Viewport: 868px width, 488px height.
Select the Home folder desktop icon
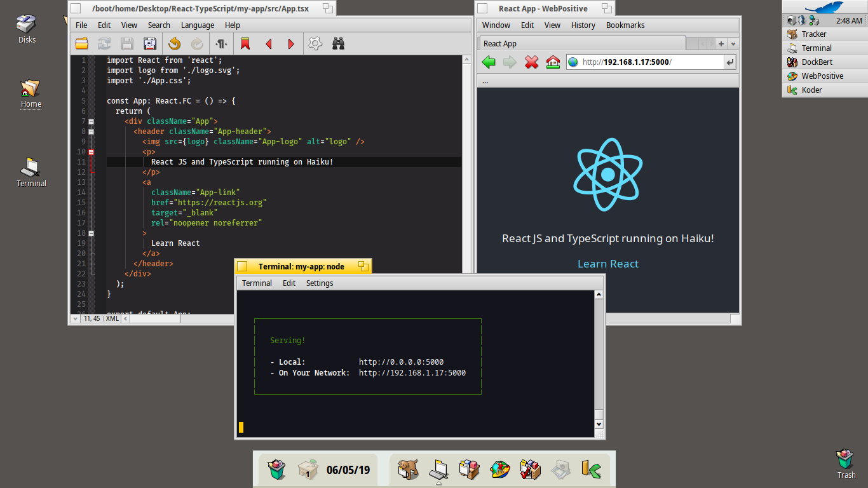tap(31, 94)
